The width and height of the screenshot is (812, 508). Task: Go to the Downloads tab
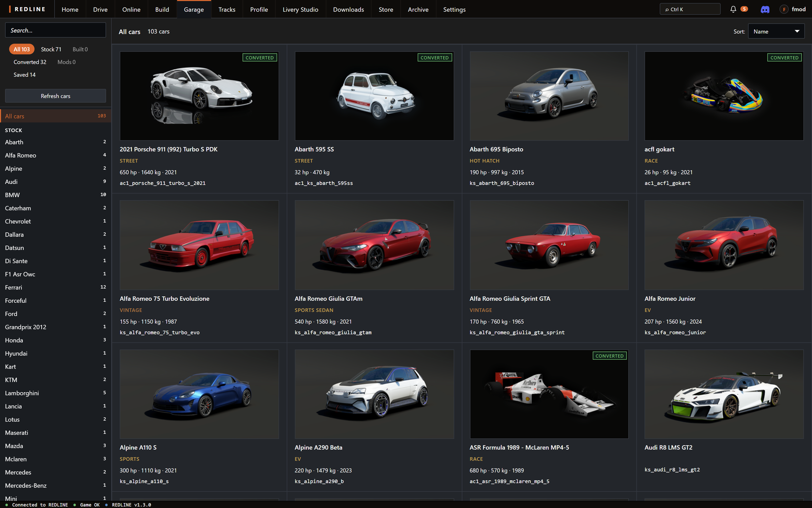pyautogui.click(x=349, y=9)
